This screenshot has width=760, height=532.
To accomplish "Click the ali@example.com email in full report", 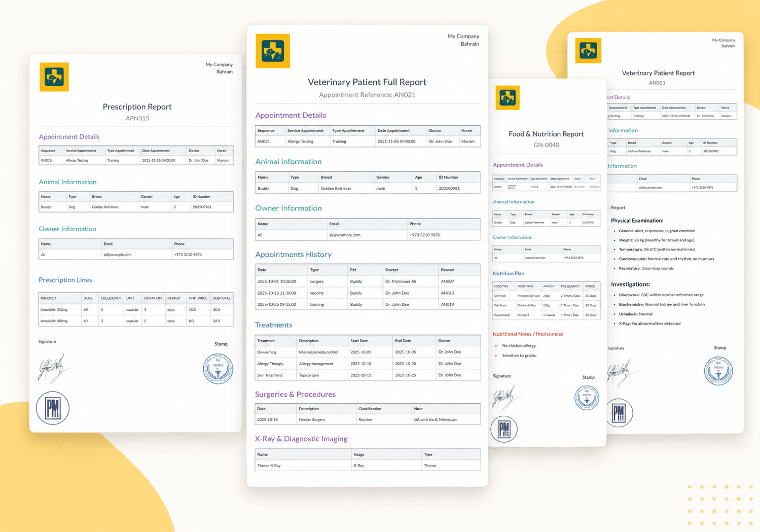I will click(x=345, y=235).
